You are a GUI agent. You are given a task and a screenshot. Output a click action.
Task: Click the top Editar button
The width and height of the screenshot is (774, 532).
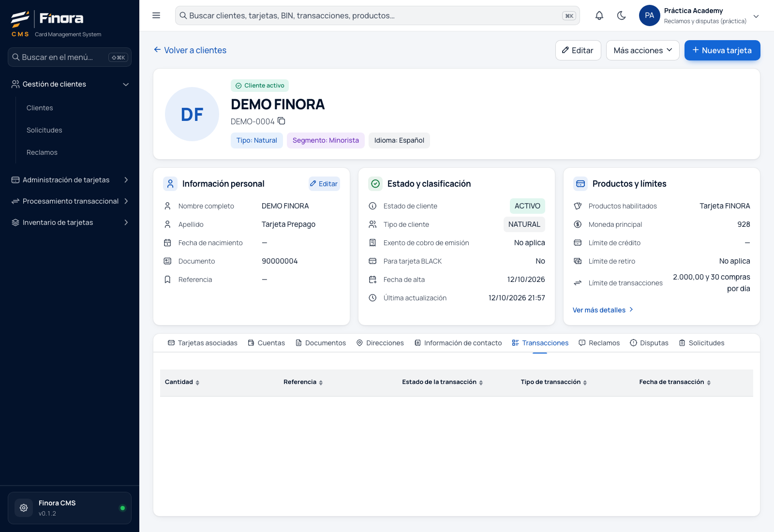tap(578, 50)
